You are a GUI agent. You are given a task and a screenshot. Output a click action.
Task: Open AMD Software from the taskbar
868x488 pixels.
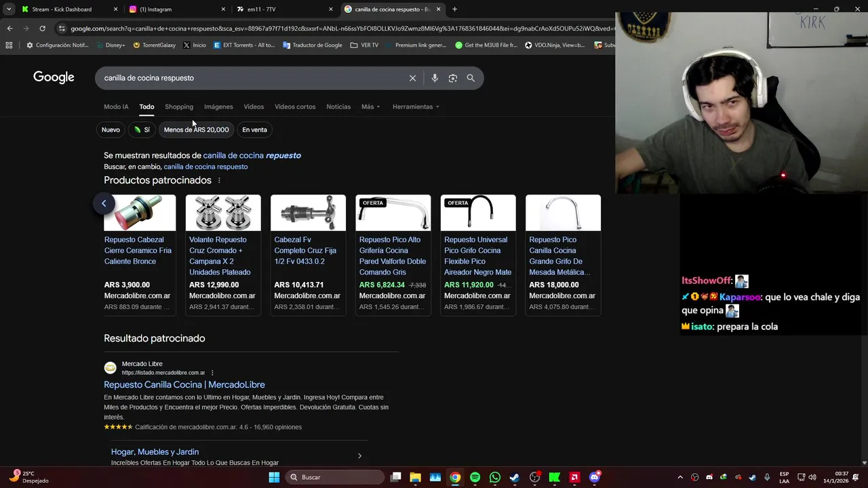(574, 477)
